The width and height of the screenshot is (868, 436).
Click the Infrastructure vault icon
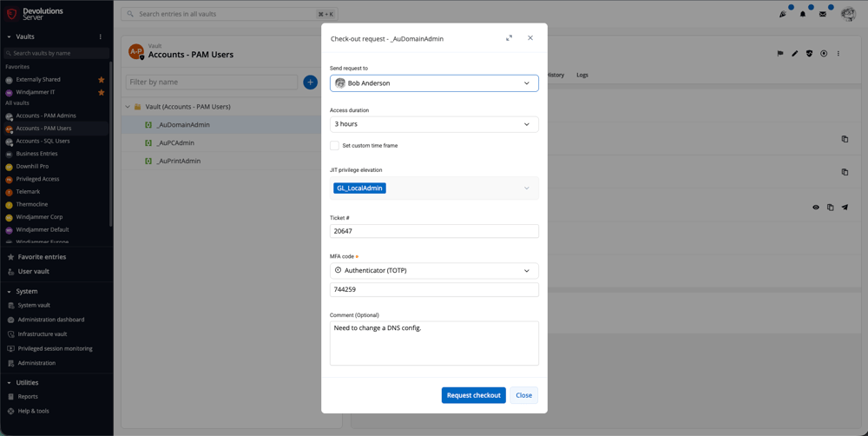pyautogui.click(x=11, y=334)
